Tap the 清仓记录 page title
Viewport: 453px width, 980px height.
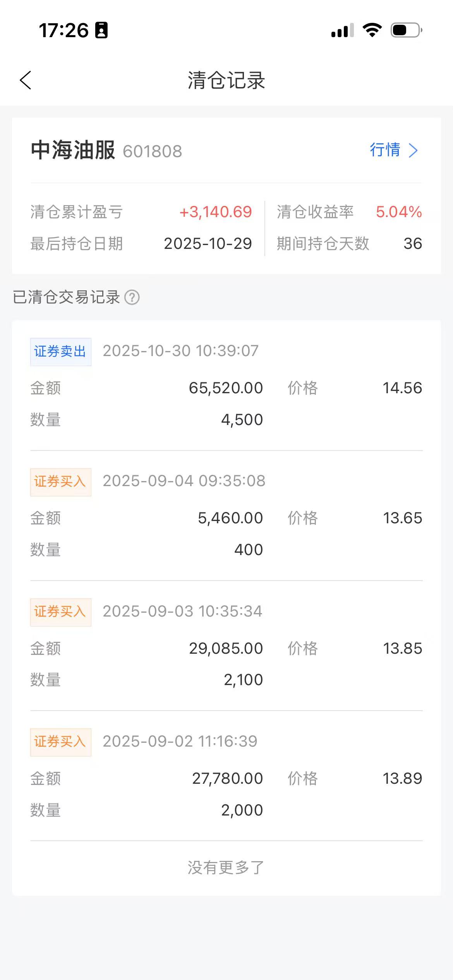226,81
